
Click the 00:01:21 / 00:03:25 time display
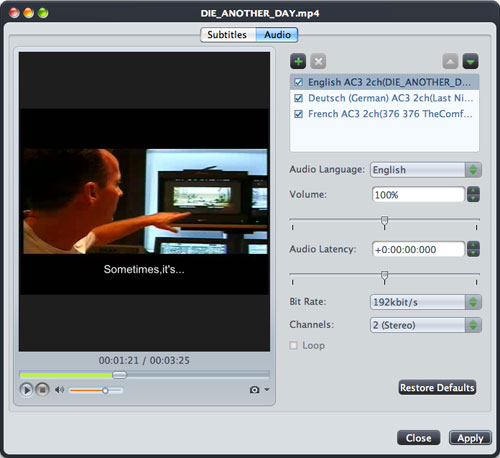point(144,360)
